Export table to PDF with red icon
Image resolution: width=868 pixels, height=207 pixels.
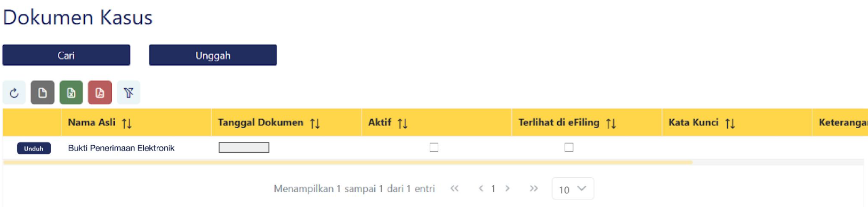coord(100,93)
